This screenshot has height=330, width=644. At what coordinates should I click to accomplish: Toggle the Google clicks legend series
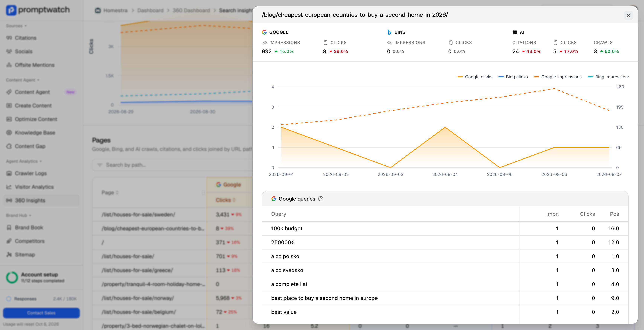point(475,77)
